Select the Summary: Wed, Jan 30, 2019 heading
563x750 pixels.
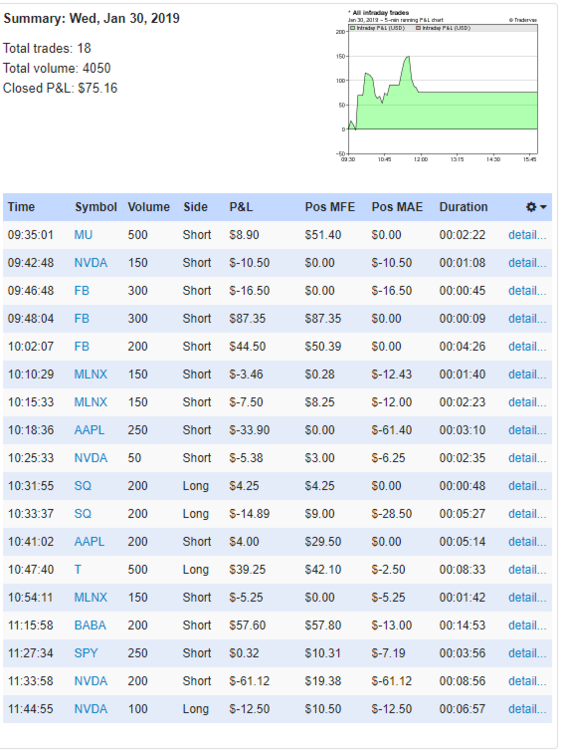tap(91, 18)
